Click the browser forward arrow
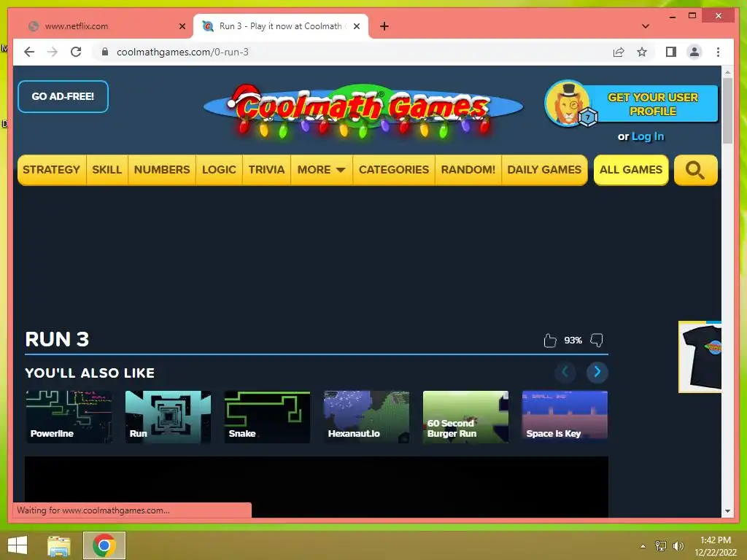The width and height of the screenshot is (747, 560). [x=53, y=52]
